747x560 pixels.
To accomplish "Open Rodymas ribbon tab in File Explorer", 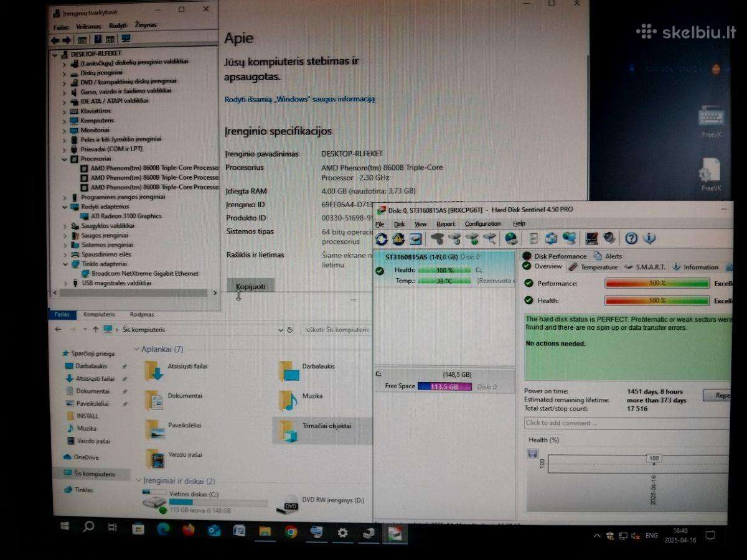I will [142, 315].
